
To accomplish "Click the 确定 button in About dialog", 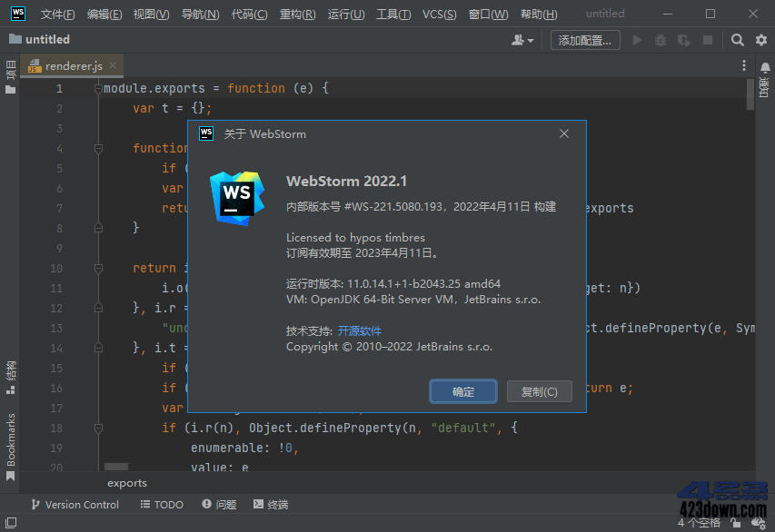I will click(x=463, y=391).
